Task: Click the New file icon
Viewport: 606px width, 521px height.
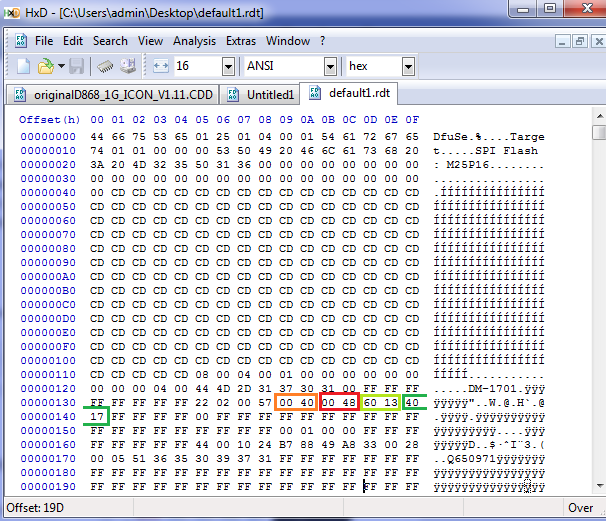Action: (x=24, y=66)
